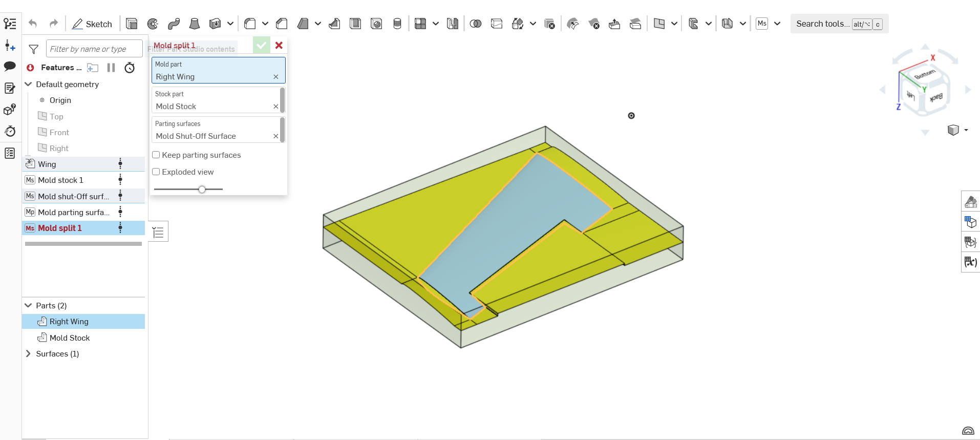Select the Thicken tool
Screen dimensions: 980x440
215,24
